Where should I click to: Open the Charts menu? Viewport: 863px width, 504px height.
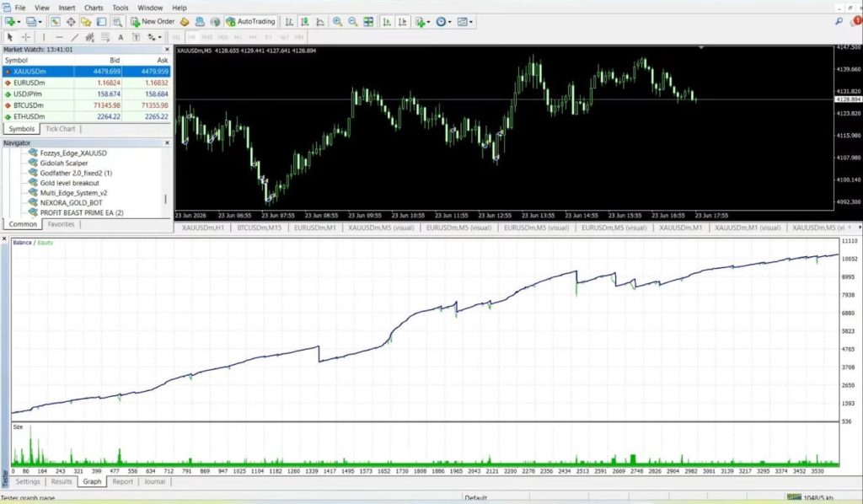click(94, 8)
